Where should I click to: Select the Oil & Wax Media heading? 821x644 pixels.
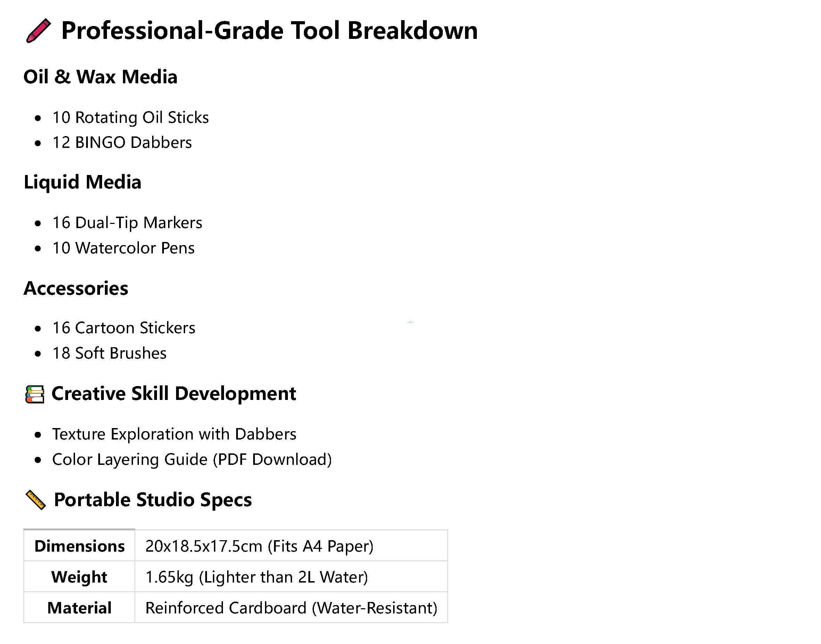(x=100, y=77)
